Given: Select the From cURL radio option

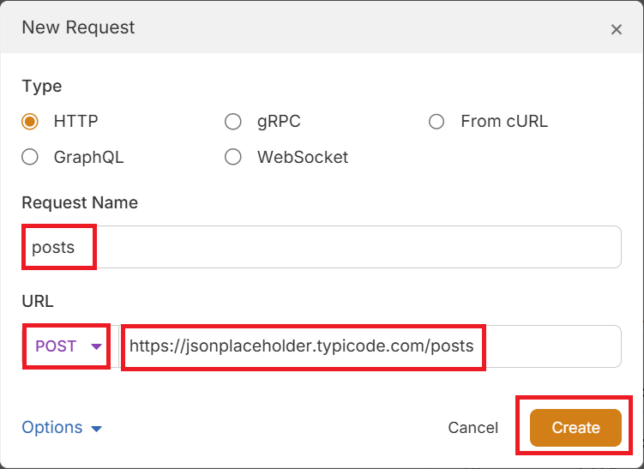Looking at the screenshot, I should tap(436, 122).
